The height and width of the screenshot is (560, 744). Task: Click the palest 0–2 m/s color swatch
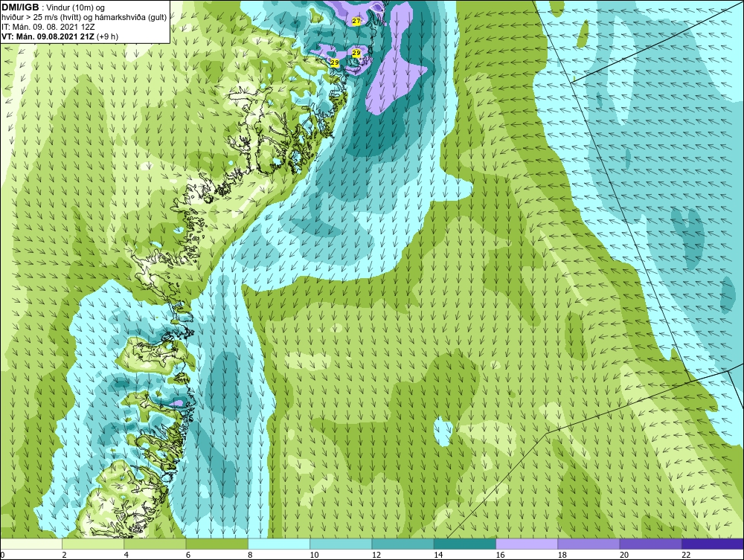pos(31,544)
